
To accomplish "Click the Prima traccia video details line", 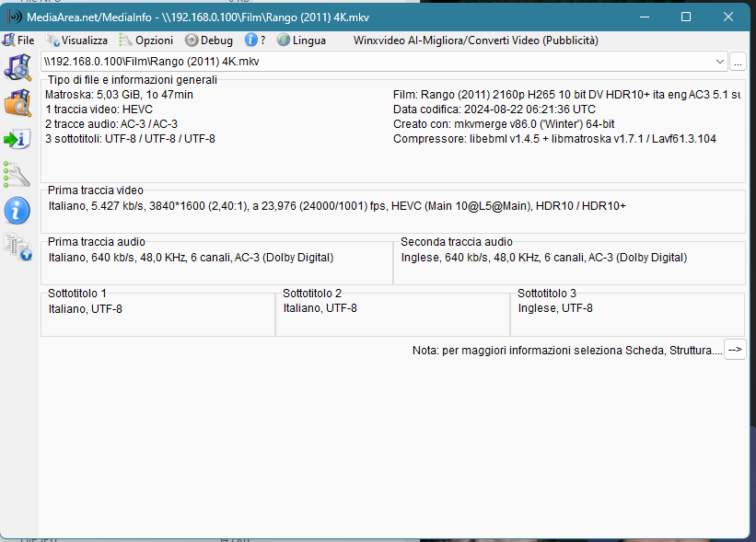I will pos(337,206).
